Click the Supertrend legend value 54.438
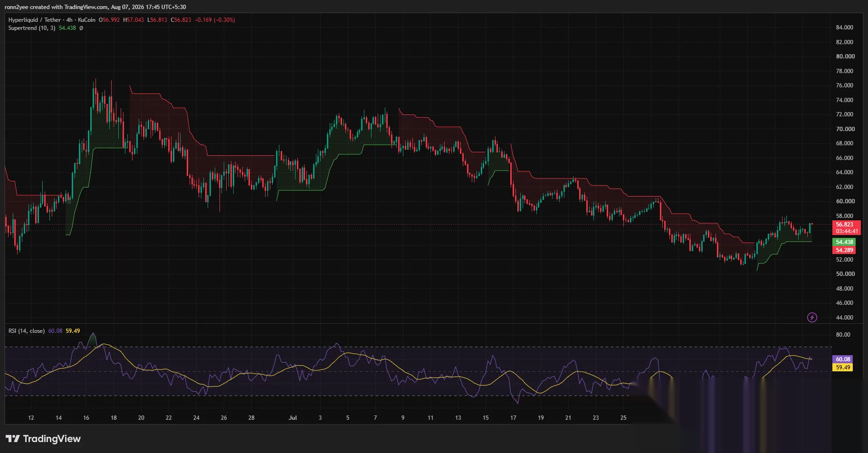Screen dimensions: 868x453 point(67,28)
